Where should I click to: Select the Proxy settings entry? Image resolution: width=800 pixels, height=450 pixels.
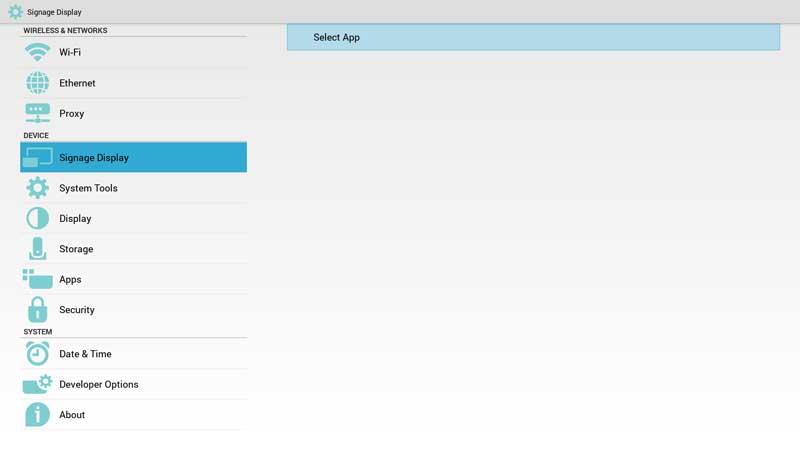coord(134,113)
